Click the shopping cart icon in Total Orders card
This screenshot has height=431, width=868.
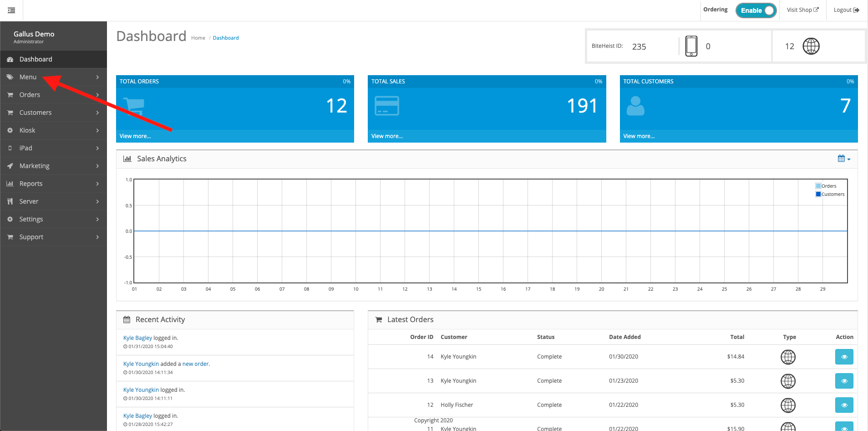133,107
